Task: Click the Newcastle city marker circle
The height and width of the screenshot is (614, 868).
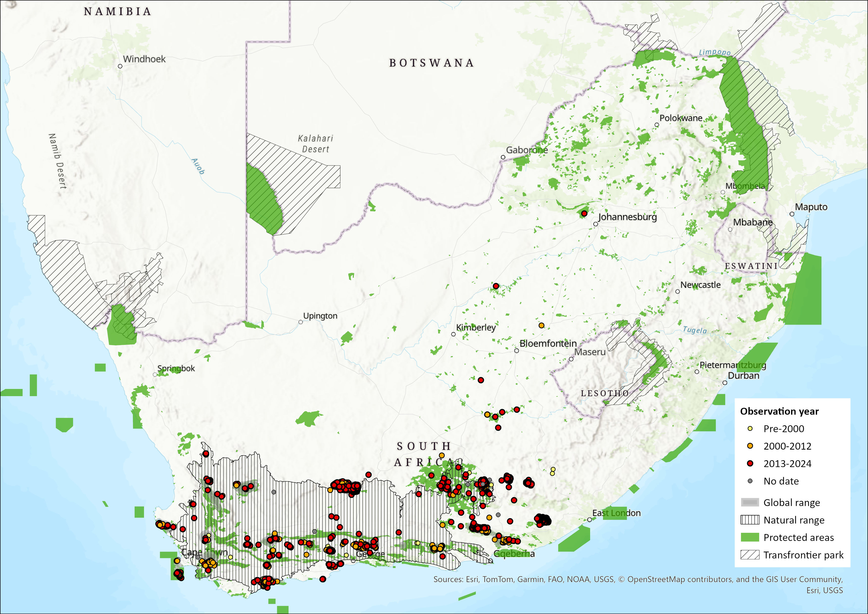Action: point(677,292)
